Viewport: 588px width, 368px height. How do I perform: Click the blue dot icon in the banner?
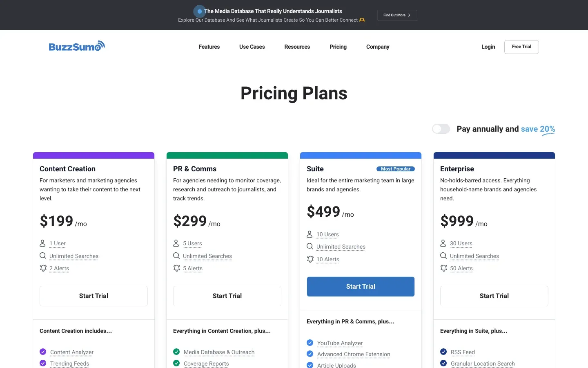(199, 11)
